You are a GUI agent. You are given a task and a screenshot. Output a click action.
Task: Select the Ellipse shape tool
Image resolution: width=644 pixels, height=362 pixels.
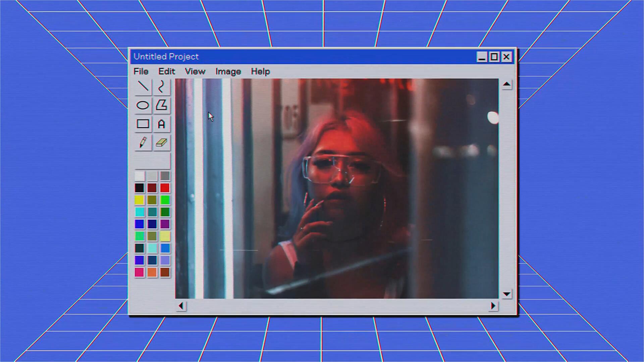point(143,105)
